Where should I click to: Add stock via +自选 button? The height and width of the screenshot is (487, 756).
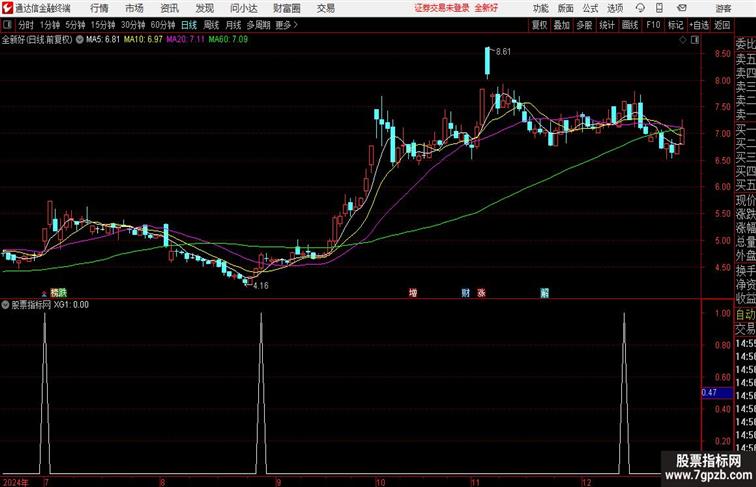point(699,25)
